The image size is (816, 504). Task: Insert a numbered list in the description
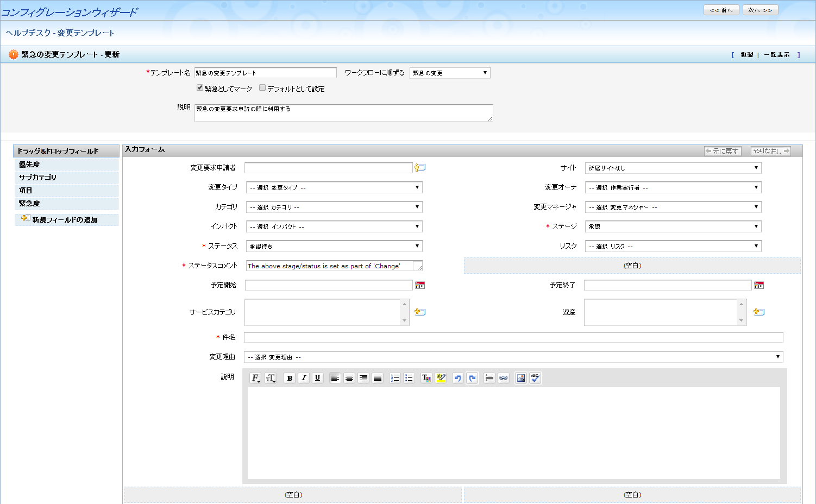click(395, 378)
